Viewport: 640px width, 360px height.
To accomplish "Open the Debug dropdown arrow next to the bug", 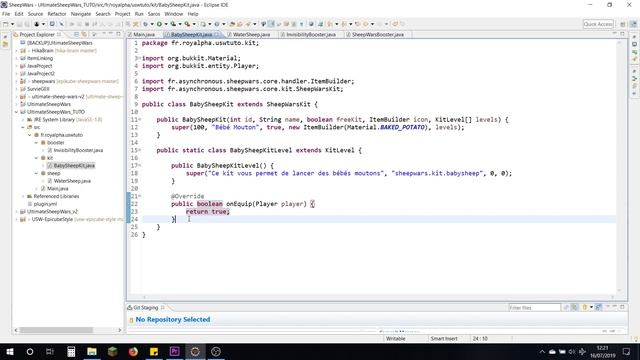I will (151, 24).
